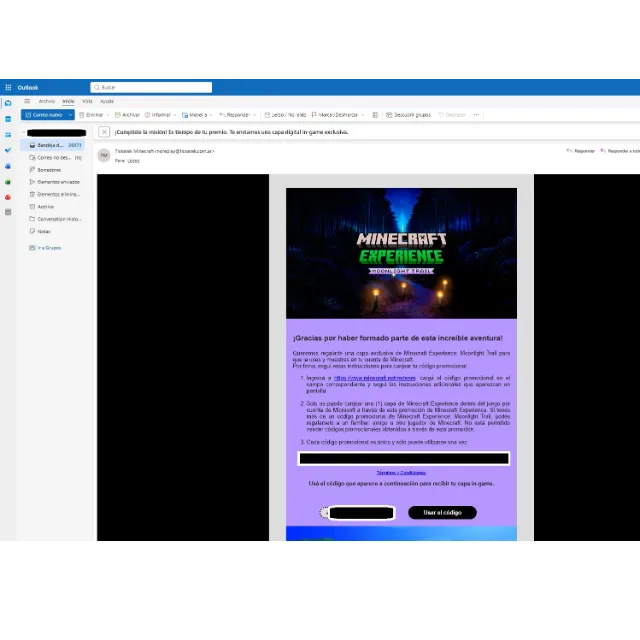Open the PowerPoint icon in left rail
Image resolution: width=640 pixels, height=640 pixels.
click(x=8, y=197)
